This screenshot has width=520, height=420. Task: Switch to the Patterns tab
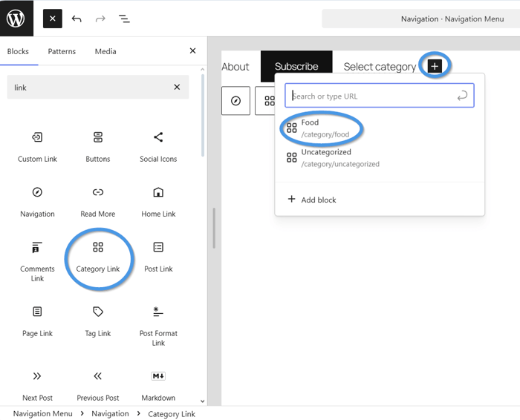[x=62, y=51]
